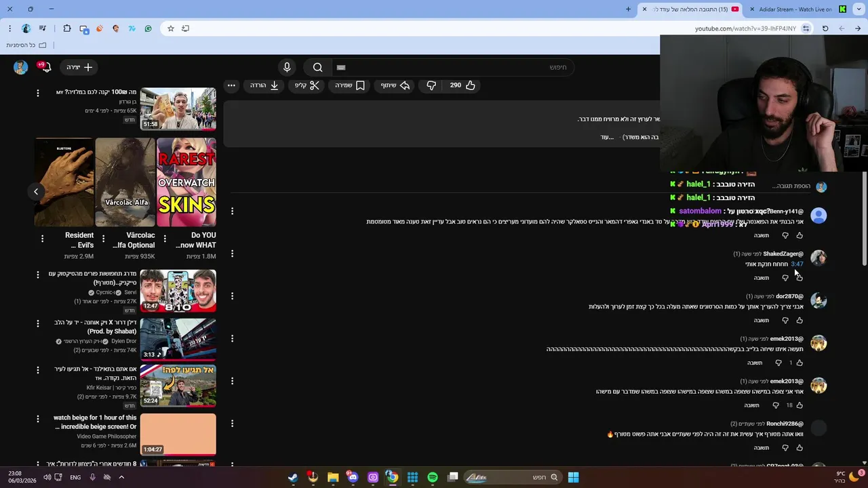The image size is (868, 488).
Task: Reload the page
Action: tap(825, 28)
